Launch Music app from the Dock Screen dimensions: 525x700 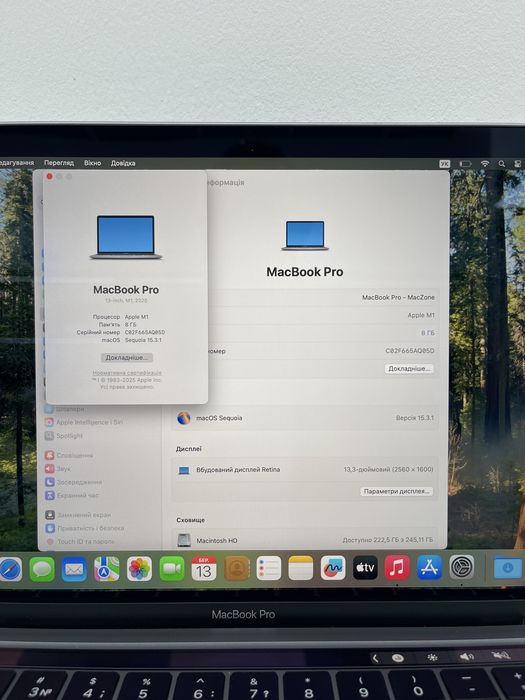pyautogui.click(x=397, y=567)
